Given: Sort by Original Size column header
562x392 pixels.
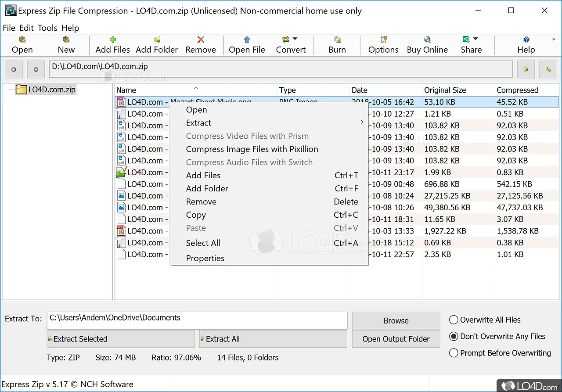Looking at the screenshot, I should pyautogui.click(x=458, y=90).
